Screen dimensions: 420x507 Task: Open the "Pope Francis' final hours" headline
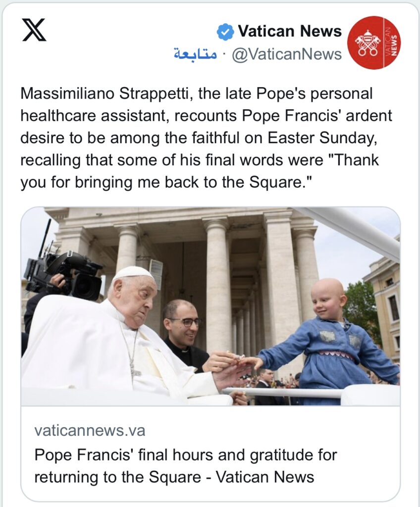coord(186,465)
